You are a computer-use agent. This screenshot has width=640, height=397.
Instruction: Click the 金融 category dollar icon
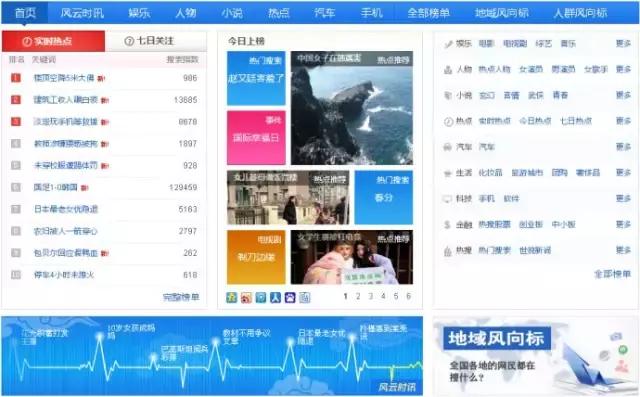point(448,224)
